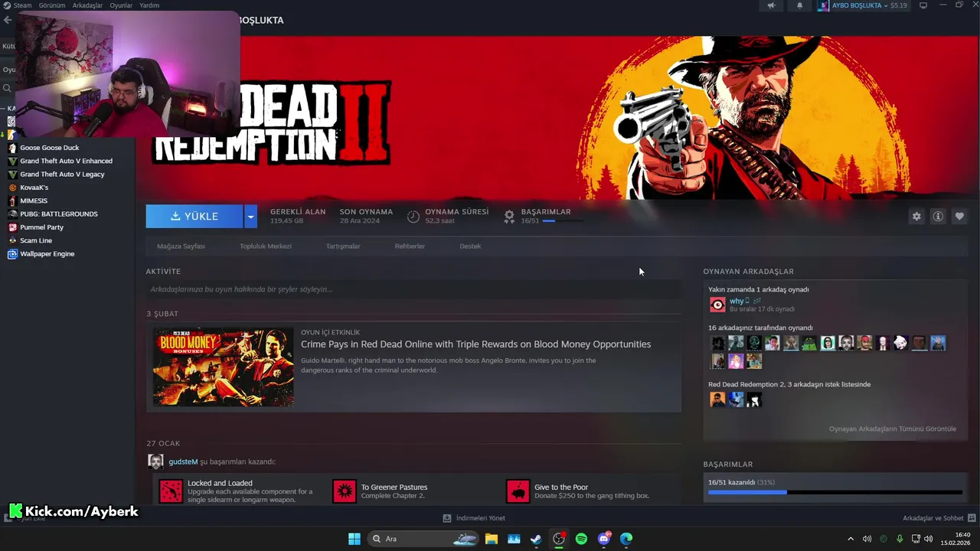Click the Scam Line game icon
980x551 pixels.
tap(12, 240)
